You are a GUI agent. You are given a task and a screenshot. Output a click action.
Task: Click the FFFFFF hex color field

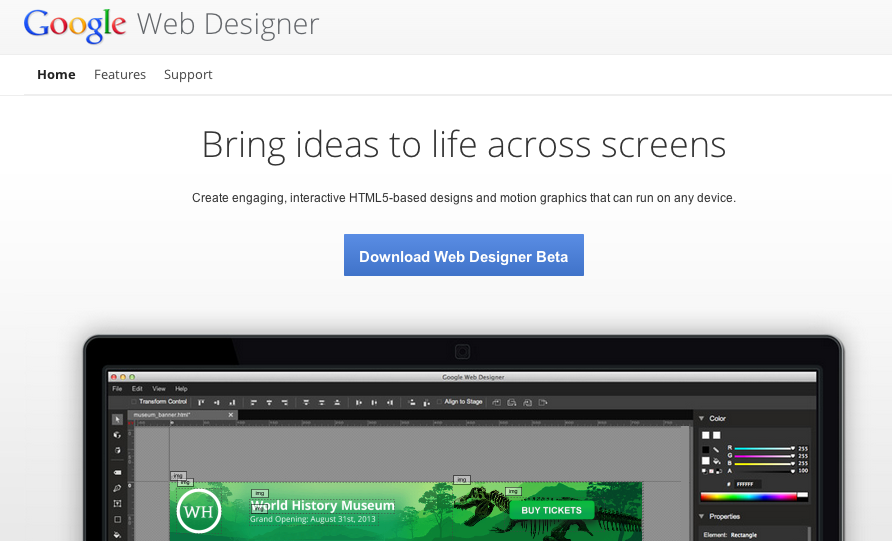[x=748, y=484]
